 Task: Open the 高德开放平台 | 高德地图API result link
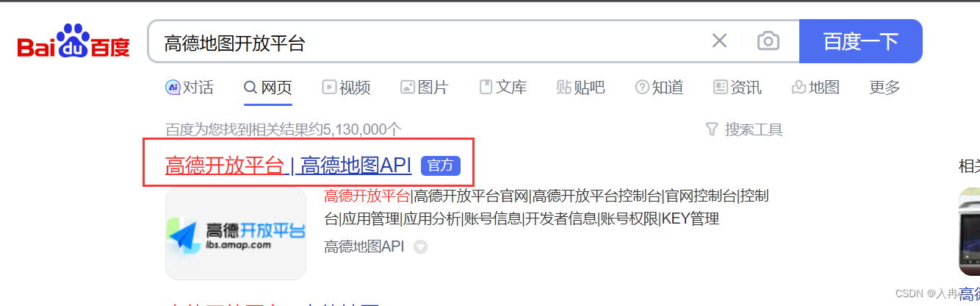(x=288, y=166)
